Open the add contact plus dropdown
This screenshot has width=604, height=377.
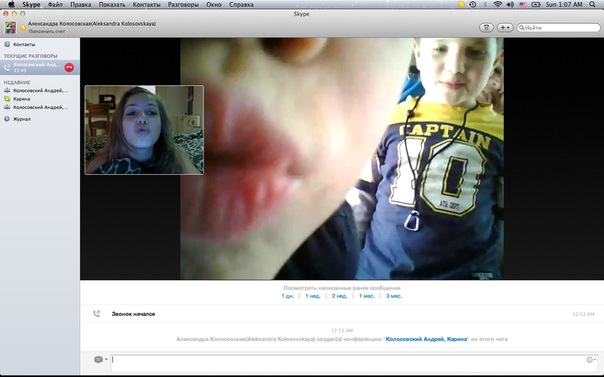(x=505, y=27)
